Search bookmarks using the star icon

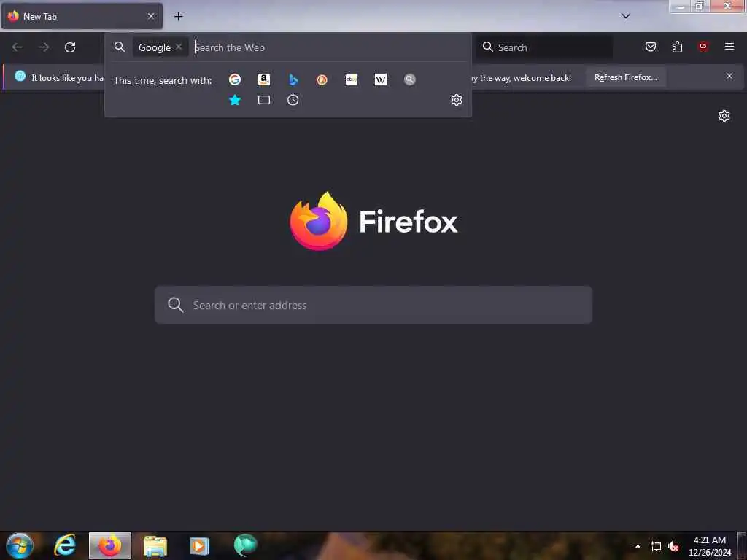click(x=235, y=100)
